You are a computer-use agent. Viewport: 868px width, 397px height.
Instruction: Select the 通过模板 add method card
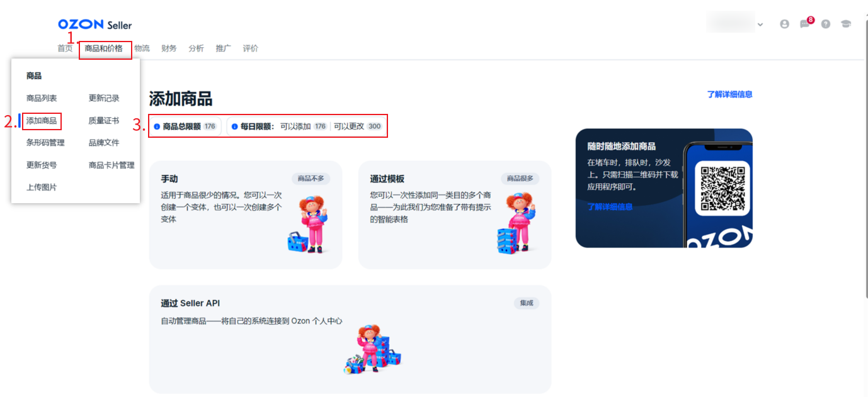coord(455,215)
